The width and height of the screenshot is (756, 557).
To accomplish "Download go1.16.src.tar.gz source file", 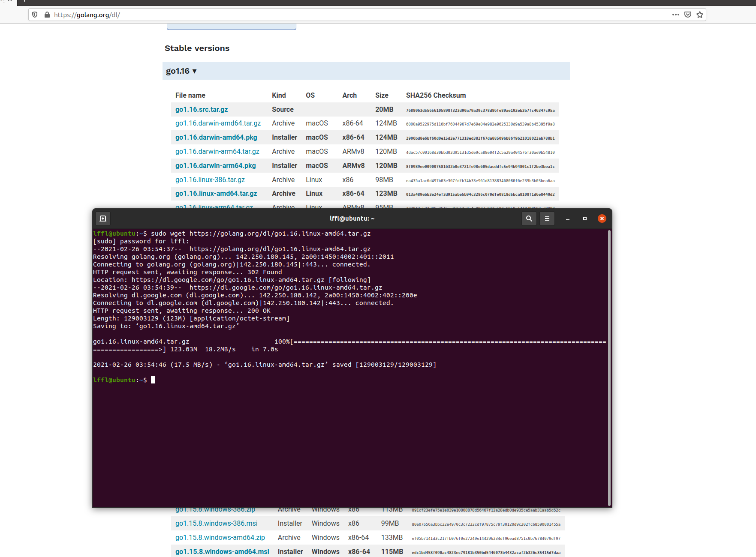I will tap(202, 110).
